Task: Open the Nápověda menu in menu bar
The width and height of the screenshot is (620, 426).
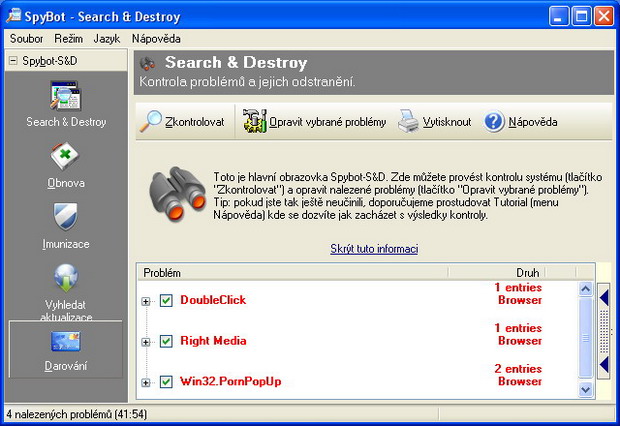Action: [x=156, y=39]
